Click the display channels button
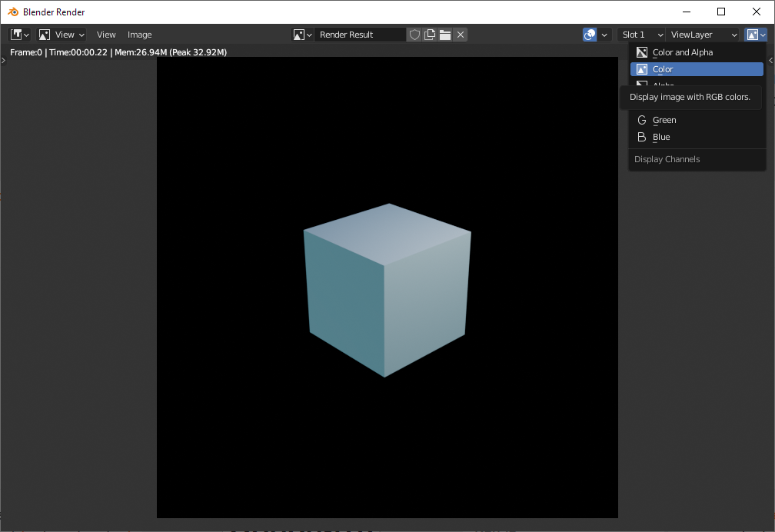 pos(756,35)
